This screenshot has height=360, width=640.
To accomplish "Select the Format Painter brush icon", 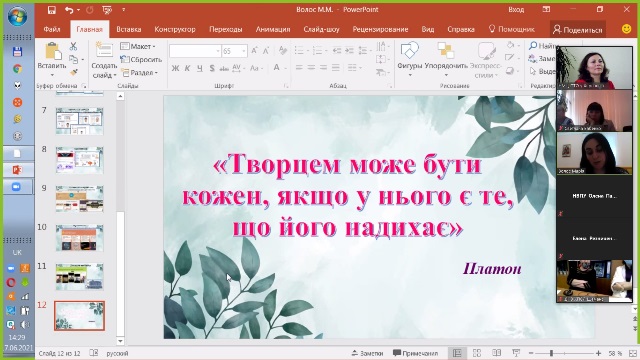I will (73, 72).
